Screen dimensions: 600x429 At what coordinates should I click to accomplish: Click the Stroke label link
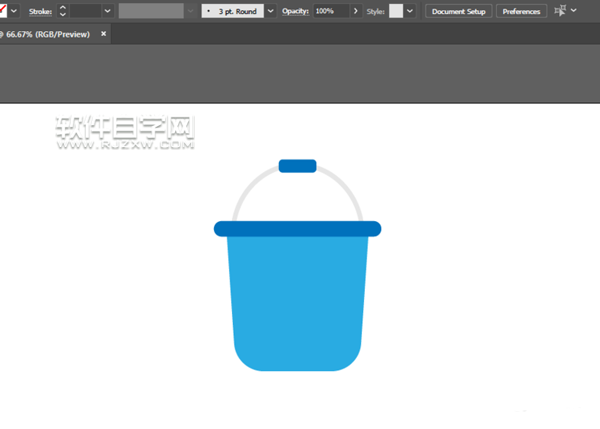(40, 11)
